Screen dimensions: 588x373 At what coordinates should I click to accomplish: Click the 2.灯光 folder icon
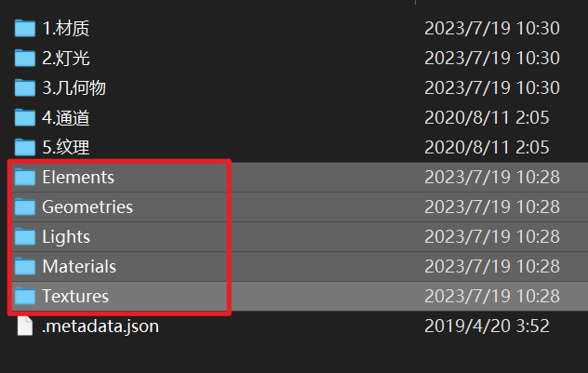coord(24,59)
